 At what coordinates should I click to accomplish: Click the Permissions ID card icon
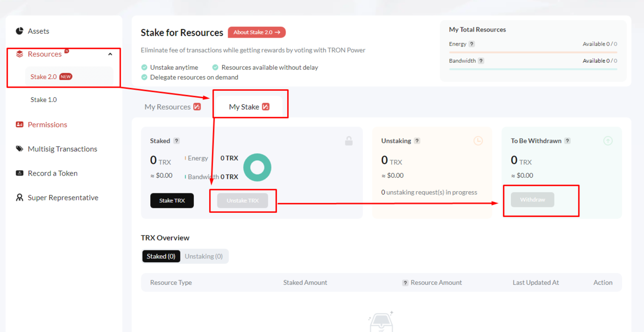point(19,125)
